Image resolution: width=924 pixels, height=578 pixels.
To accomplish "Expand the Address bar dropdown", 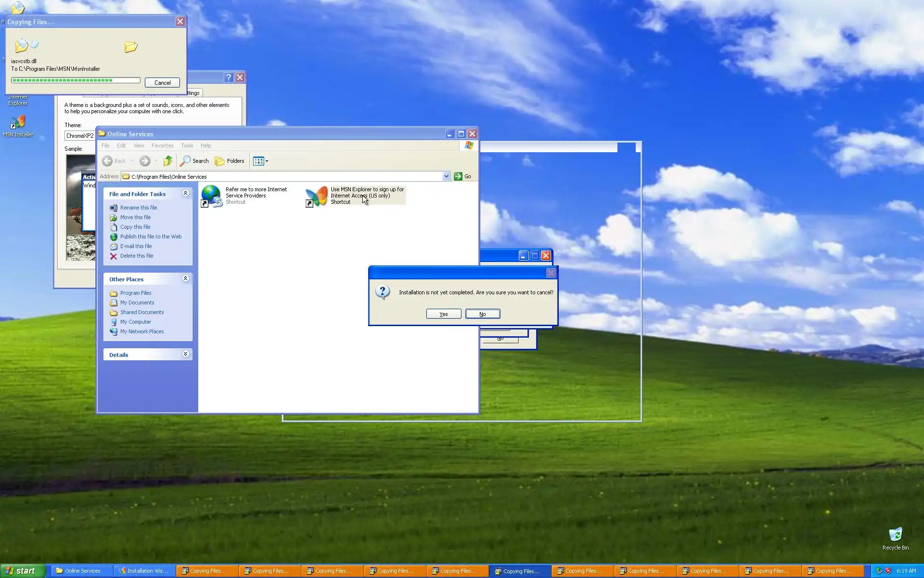I will [446, 176].
